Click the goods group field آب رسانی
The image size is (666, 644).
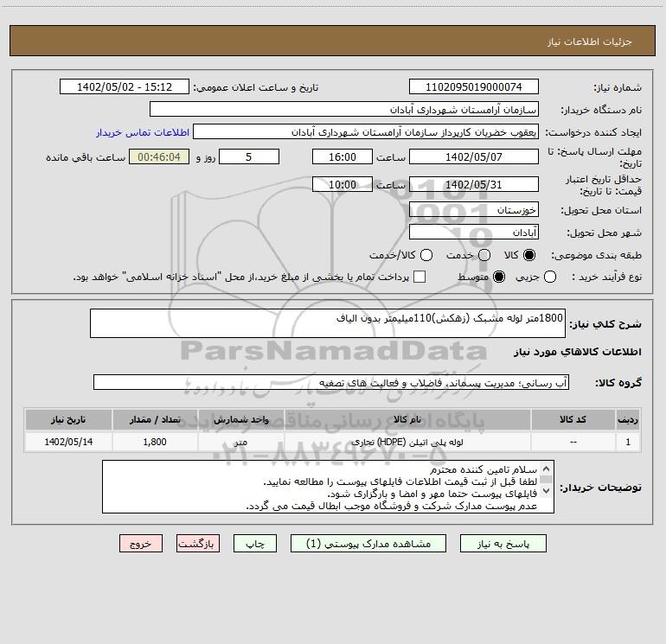click(x=331, y=382)
